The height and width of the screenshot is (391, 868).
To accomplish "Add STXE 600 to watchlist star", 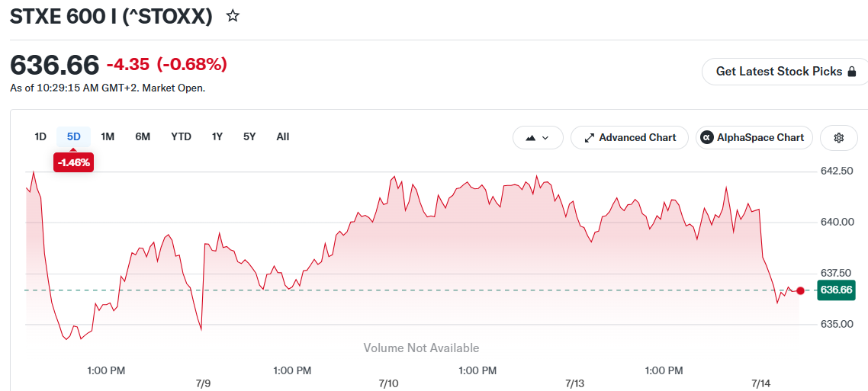I will pos(233,16).
